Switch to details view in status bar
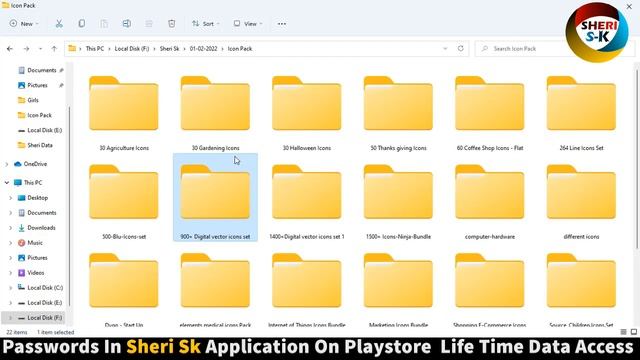The height and width of the screenshot is (360, 640). point(623,332)
